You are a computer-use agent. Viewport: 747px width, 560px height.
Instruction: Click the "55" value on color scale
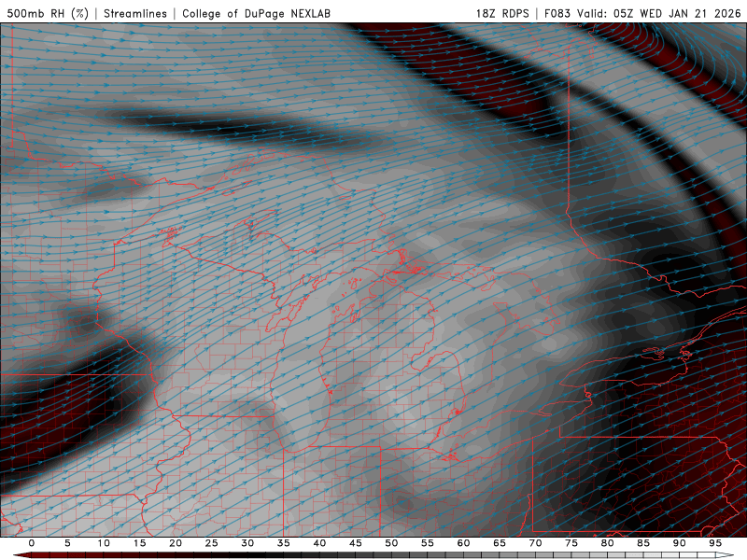(428, 543)
